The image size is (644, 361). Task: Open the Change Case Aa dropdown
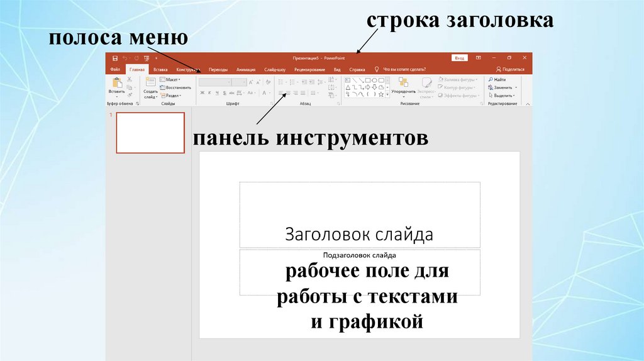tap(252, 93)
